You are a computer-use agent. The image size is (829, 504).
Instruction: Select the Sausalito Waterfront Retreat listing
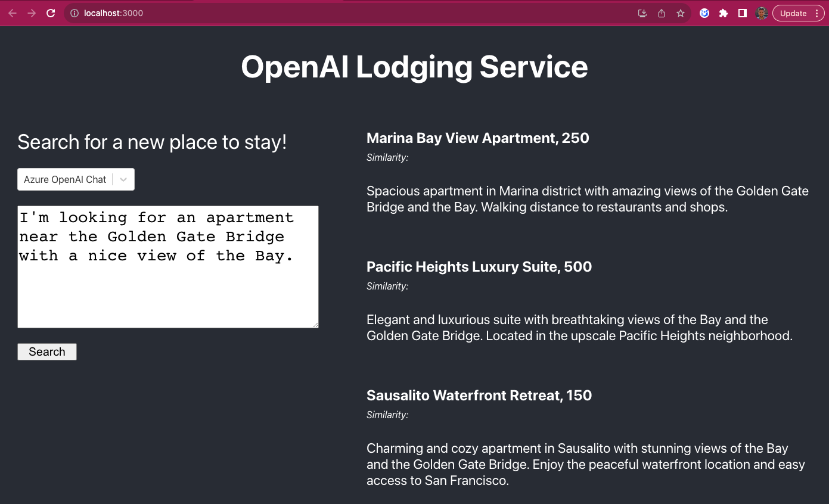pos(479,395)
